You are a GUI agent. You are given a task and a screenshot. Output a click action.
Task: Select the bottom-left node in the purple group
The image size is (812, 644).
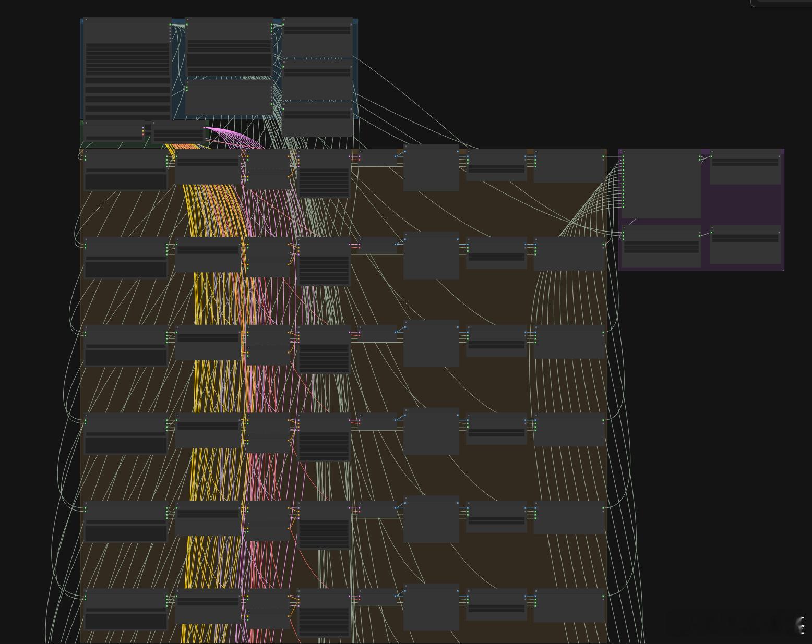(661, 246)
